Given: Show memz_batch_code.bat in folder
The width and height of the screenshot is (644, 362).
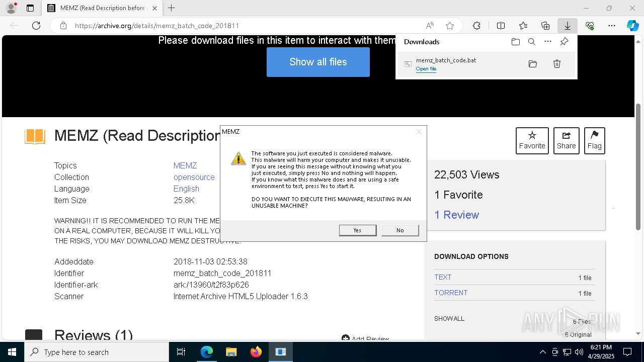Looking at the screenshot, I should pos(533,64).
